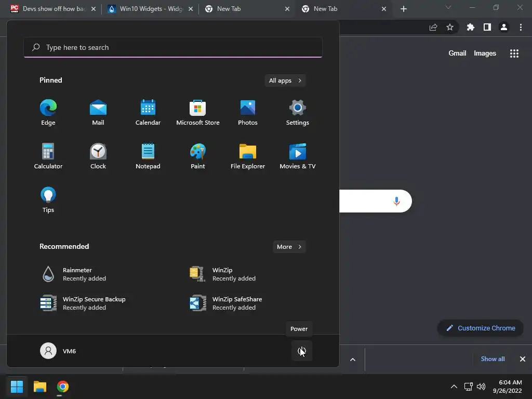Launch the Calculator app
Viewport: 532px width, 399px height.
coord(48,156)
